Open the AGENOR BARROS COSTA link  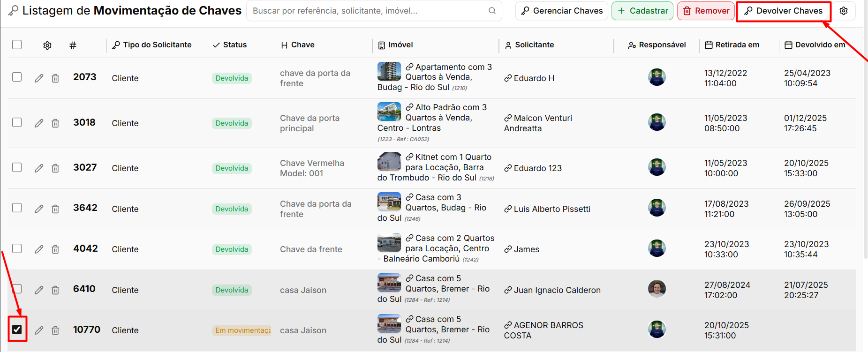pos(543,330)
